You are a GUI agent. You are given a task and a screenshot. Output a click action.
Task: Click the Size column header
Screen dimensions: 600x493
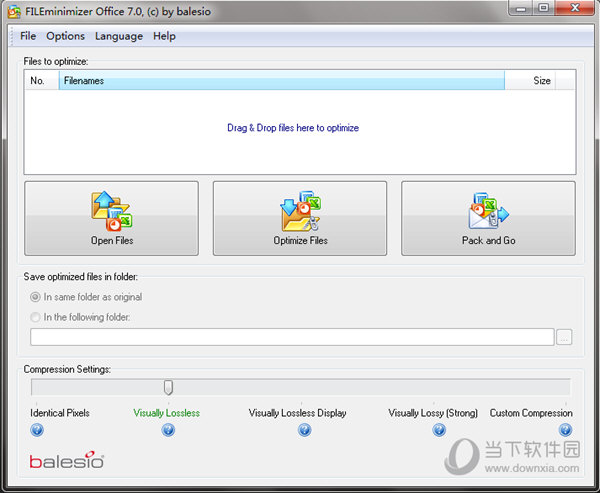pos(530,80)
